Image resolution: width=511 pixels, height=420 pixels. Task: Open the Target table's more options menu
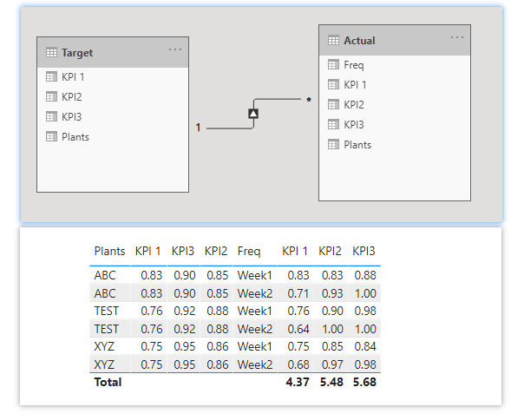[175, 49]
